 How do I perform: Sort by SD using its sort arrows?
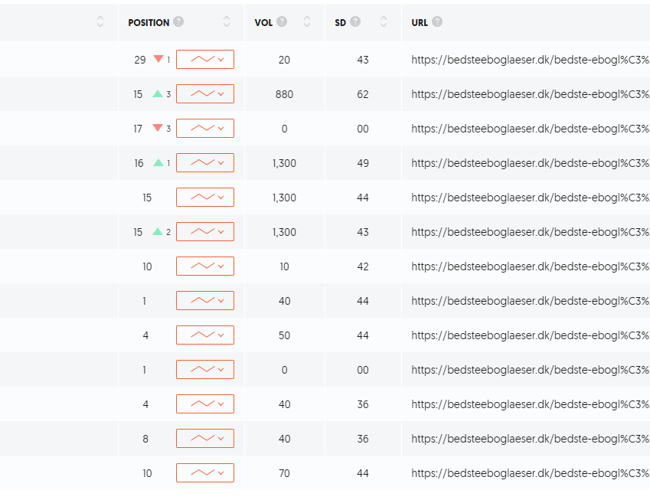pos(383,22)
